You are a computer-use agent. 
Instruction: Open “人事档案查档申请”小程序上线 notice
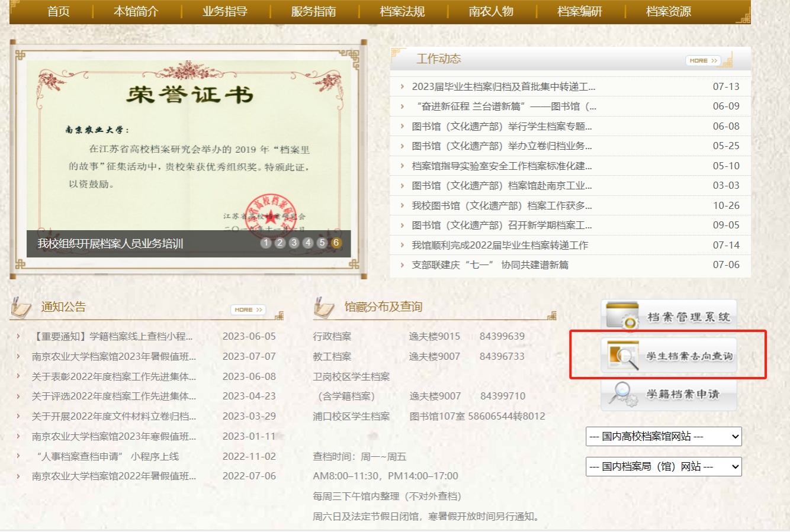(107, 456)
